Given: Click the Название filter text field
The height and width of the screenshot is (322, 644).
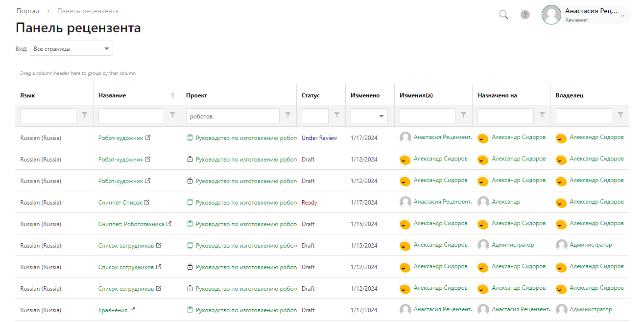Looking at the screenshot, I should pos(131,116).
